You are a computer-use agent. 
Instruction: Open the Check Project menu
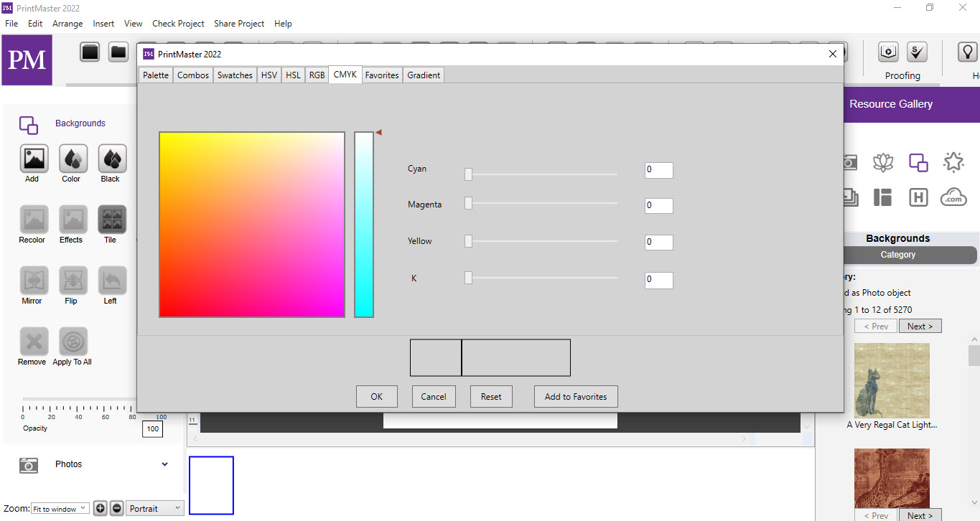tap(178, 24)
